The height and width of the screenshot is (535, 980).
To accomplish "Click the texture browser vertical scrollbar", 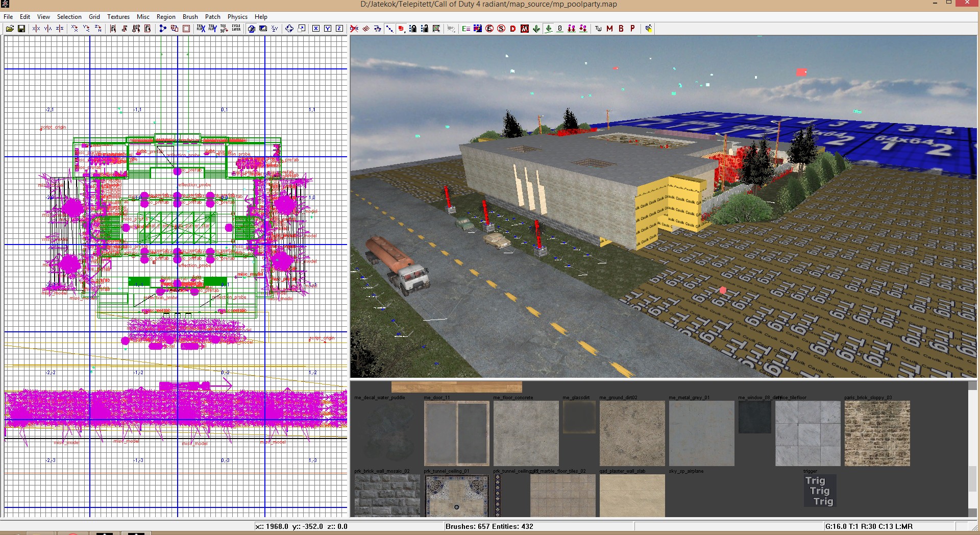I will (973, 449).
